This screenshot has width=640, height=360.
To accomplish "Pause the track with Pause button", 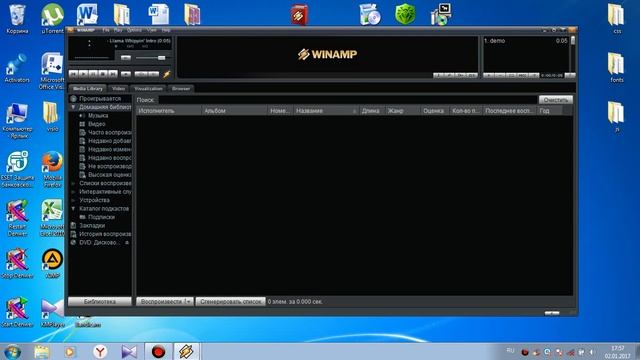I will tap(93, 74).
